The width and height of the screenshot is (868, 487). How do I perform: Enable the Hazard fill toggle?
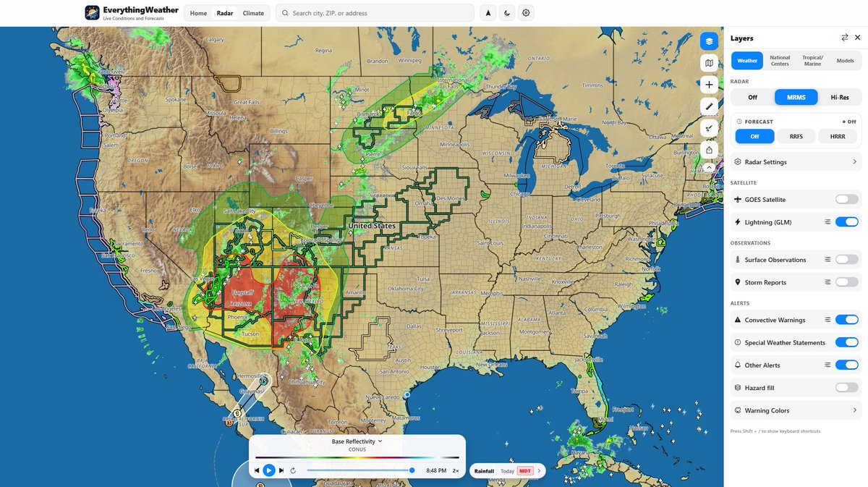pyautogui.click(x=846, y=388)
